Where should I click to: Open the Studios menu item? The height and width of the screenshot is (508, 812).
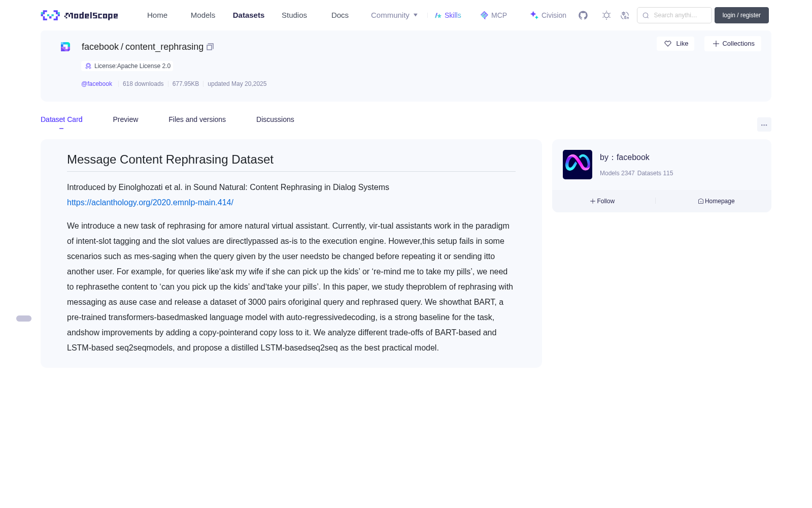click(x=294, y=15)
